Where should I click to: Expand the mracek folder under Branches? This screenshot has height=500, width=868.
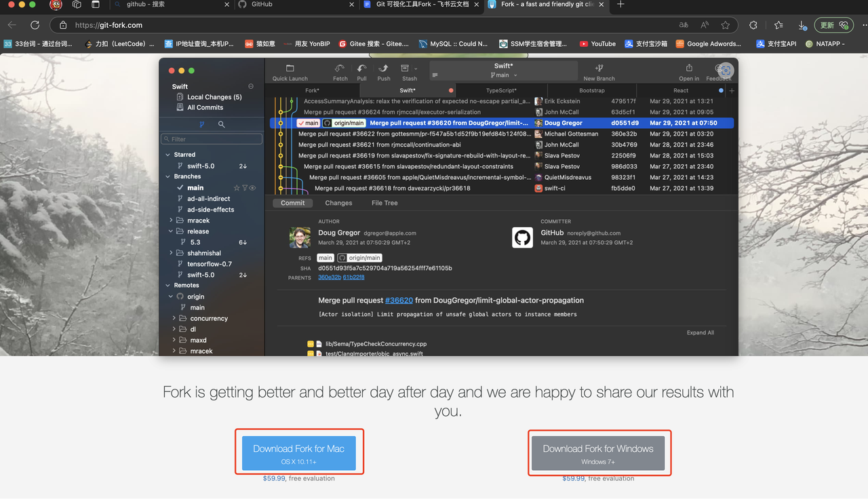pos(171,220)
